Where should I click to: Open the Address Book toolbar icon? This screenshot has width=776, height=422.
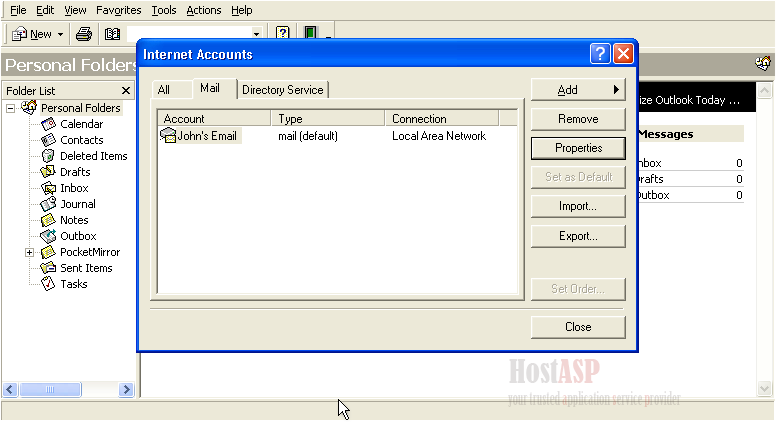(112, 34)
